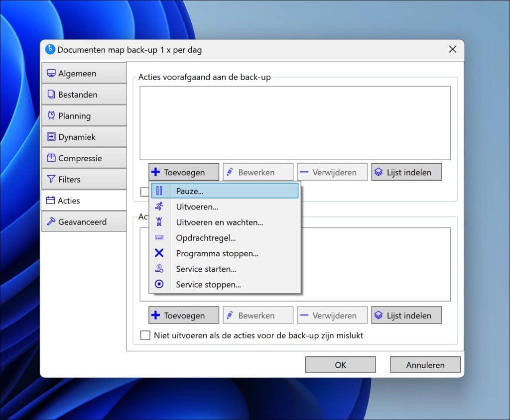Click the hammer icon beside Geavanceerd
510x420 pixels.
coord(51,221)
